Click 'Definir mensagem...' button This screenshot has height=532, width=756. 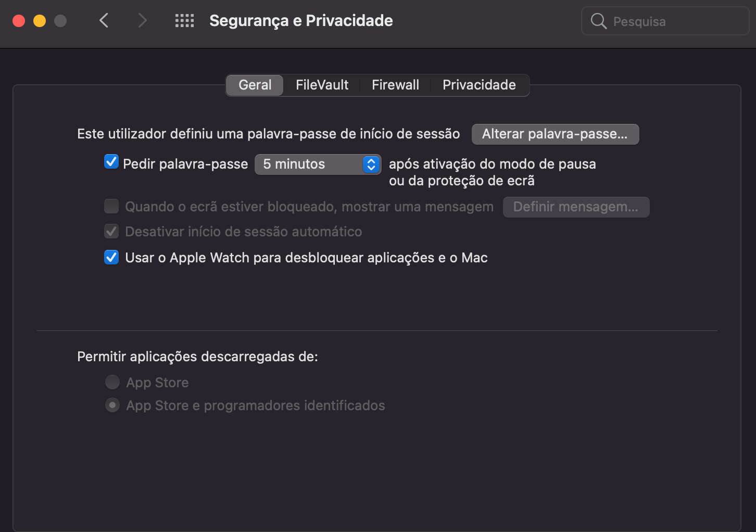(576, 207)
